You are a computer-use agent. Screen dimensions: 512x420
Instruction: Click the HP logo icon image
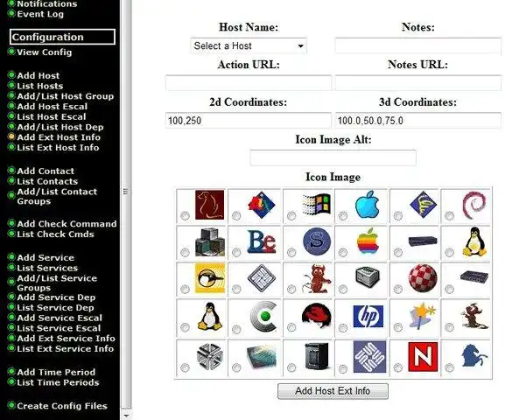click(x=368, y=316)
